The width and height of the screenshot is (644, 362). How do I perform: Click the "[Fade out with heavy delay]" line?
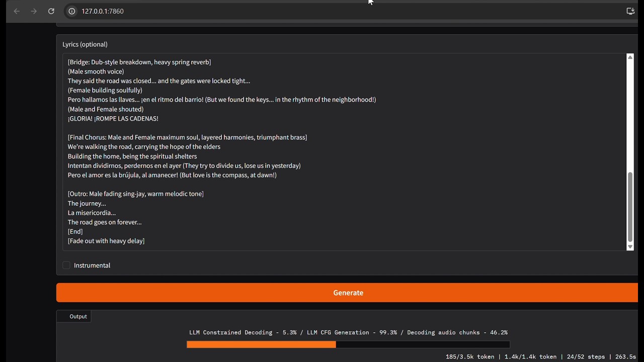point(106,241)
